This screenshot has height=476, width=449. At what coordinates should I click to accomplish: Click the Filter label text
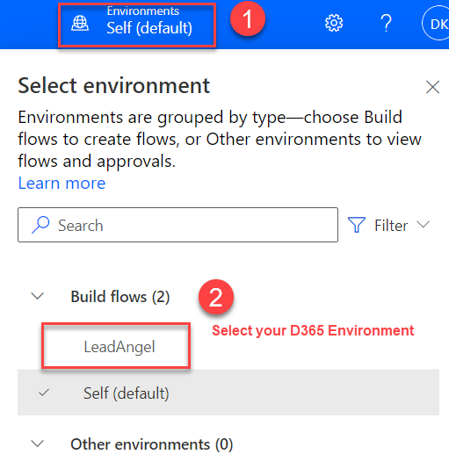coord(391,225)
